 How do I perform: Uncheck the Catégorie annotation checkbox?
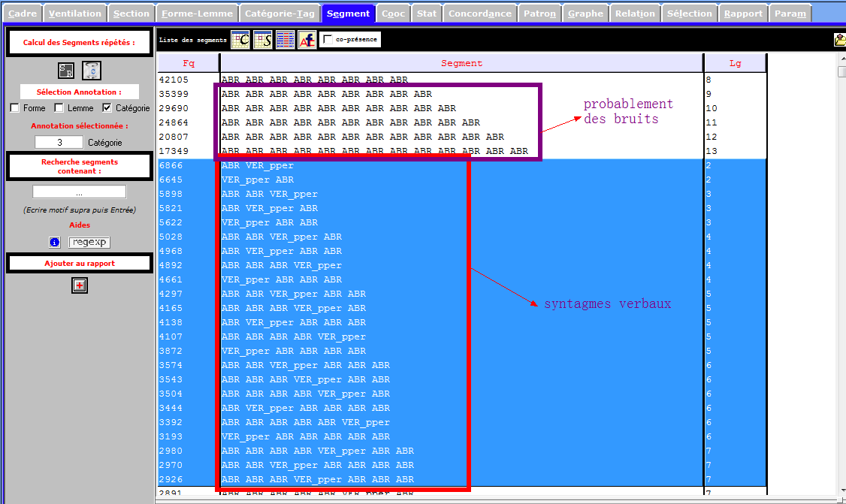point(107,108)
